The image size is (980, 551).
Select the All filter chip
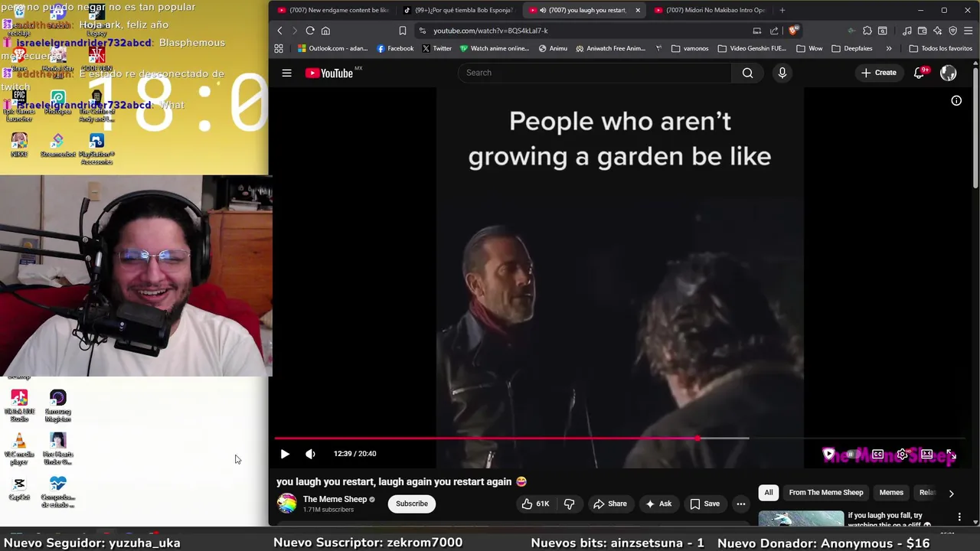(769, 493)
